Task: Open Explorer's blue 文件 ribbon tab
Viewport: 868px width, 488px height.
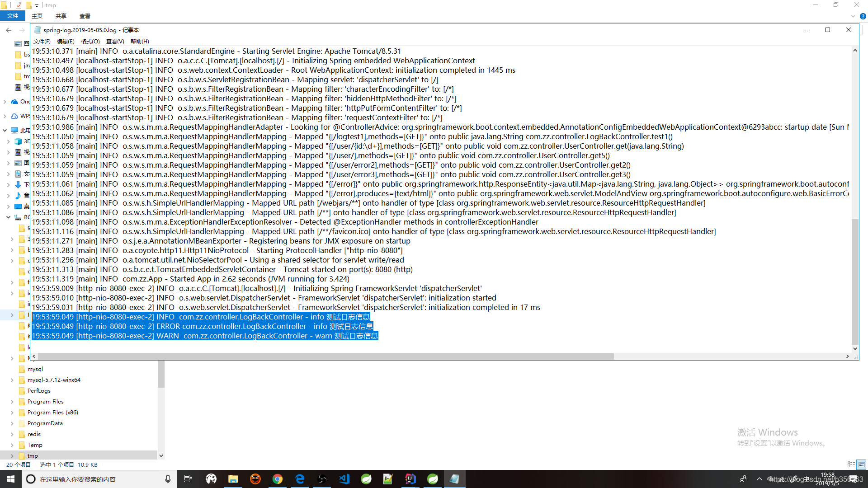Action: [13, 16]
